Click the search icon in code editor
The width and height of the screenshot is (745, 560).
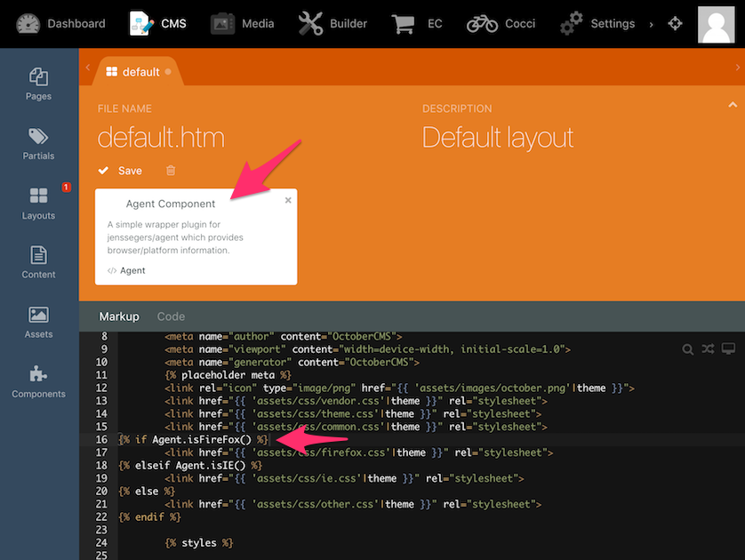[687, 349]
